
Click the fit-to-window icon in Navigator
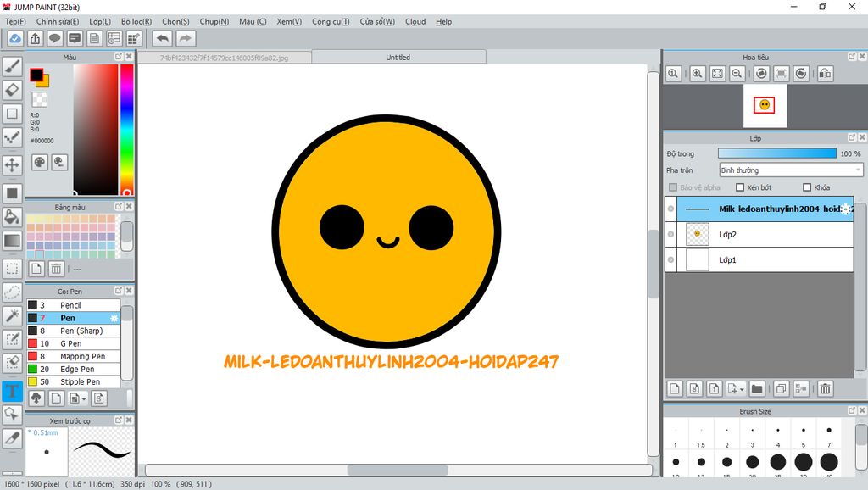pyautogui.click(x=717, y=73)
